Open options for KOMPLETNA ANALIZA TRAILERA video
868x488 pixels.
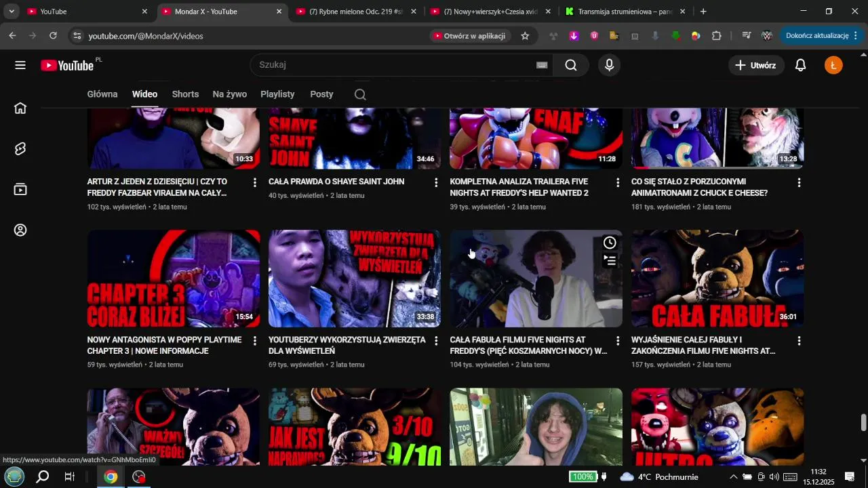tap(618, 182)
